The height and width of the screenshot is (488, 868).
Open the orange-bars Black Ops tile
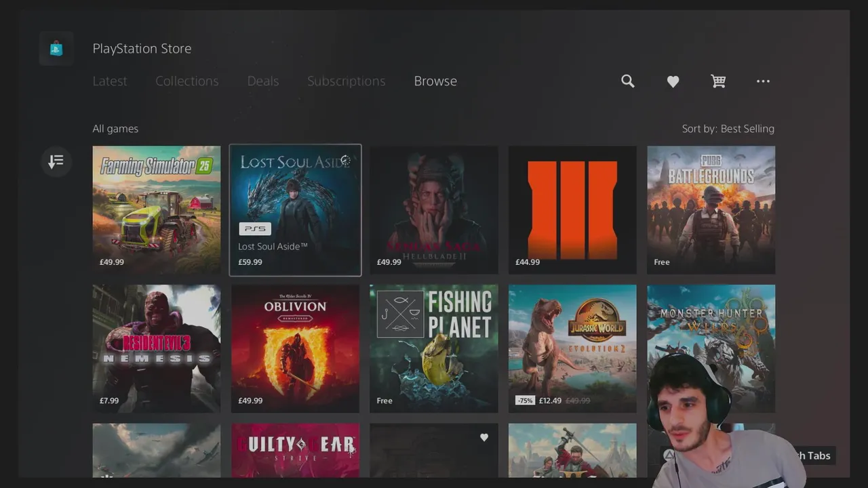[572, 210]
